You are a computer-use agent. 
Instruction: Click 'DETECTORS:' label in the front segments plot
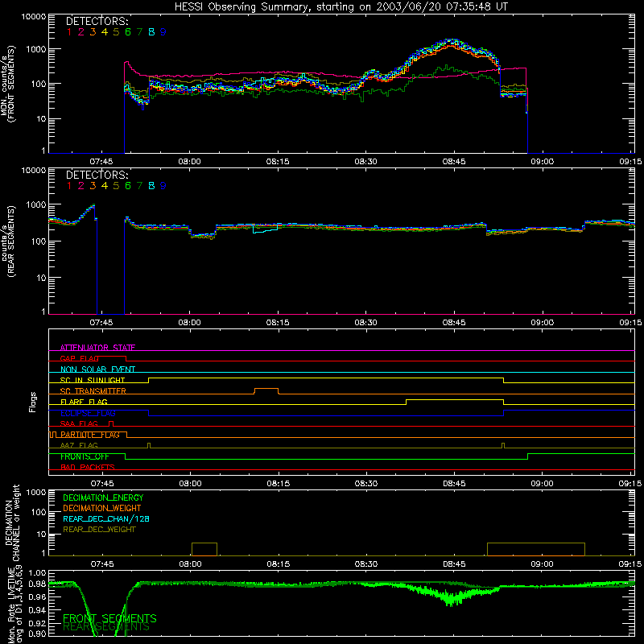[97, 22]
